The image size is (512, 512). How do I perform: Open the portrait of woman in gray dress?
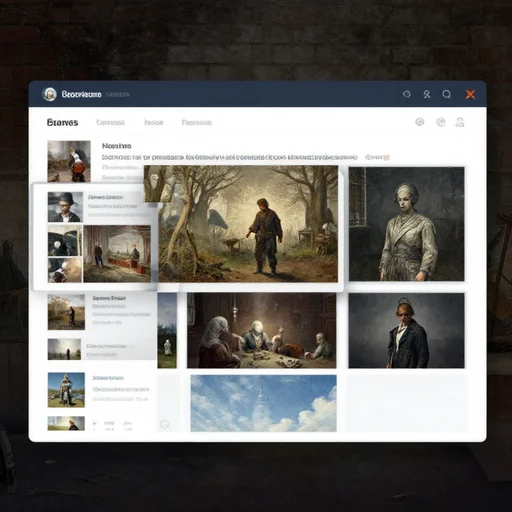[x=406, y=224]
